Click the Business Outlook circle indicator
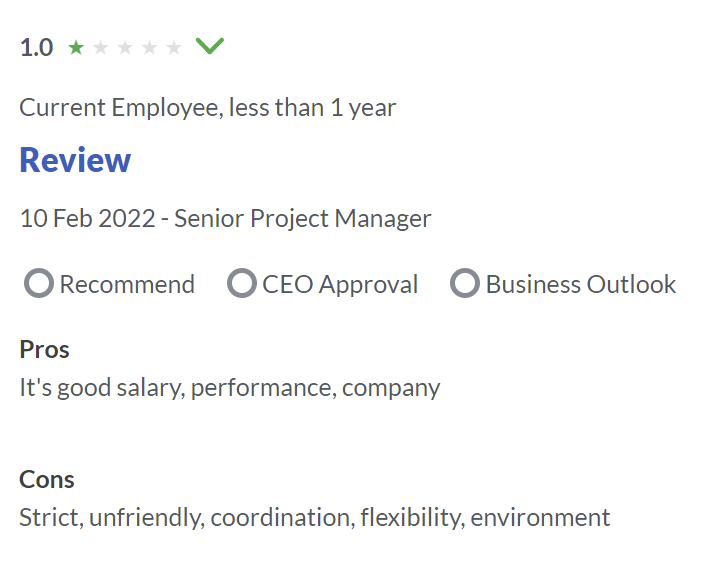The image size is (722, 562). point(465,284)
